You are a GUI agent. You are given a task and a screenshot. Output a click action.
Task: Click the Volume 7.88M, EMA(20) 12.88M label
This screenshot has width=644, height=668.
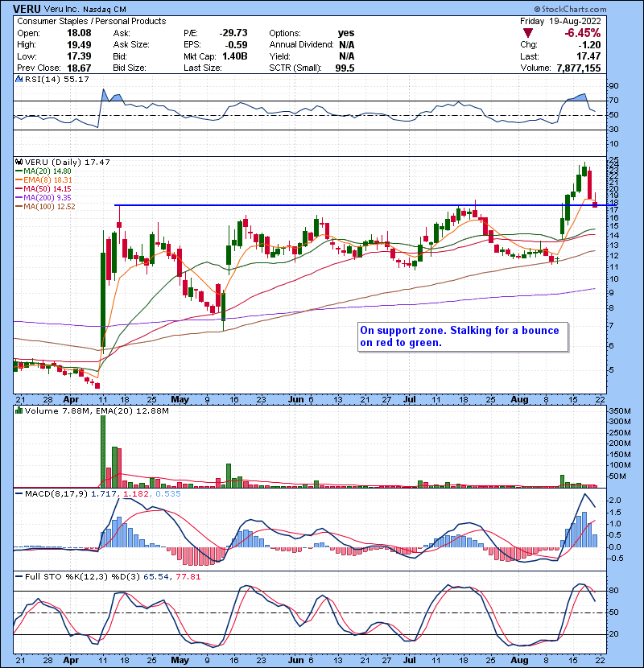click(x=97, y=410)
